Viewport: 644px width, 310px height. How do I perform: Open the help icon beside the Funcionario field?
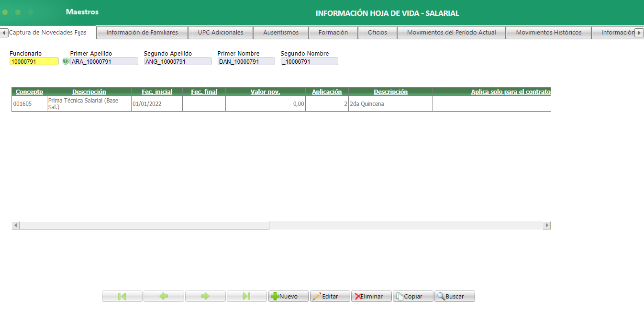click(x=65, y=61)
